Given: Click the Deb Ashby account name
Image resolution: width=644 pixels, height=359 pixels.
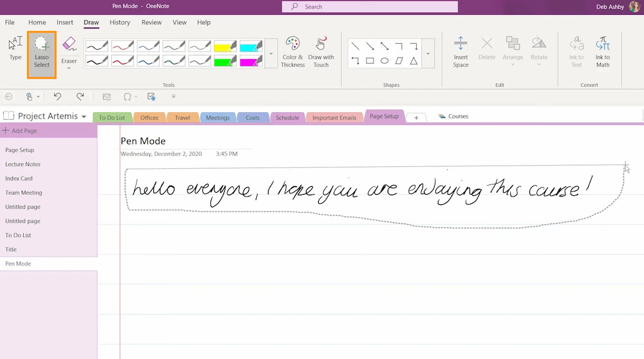Looking at the screenshot, I should tap(610, 6).
